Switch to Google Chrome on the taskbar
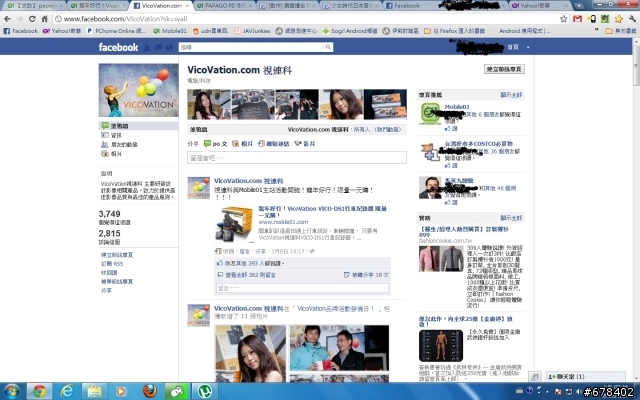640x400 pixels. click(39, 391)
